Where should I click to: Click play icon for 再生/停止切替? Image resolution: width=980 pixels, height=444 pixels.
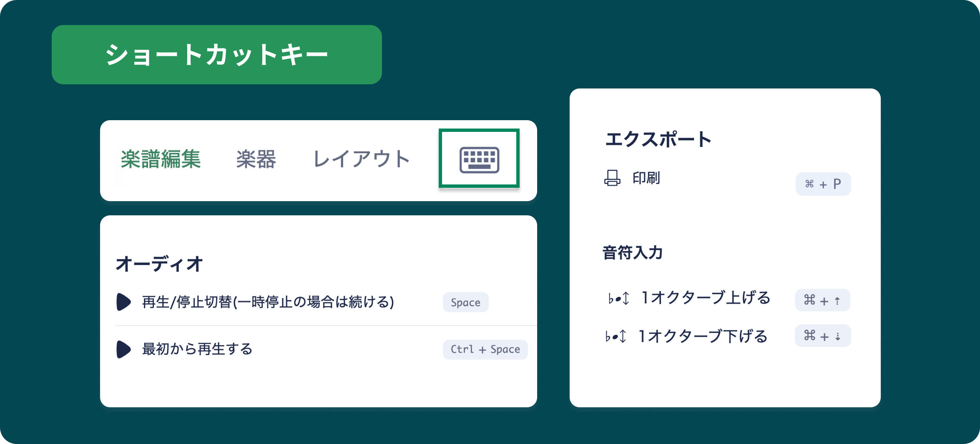123,302
